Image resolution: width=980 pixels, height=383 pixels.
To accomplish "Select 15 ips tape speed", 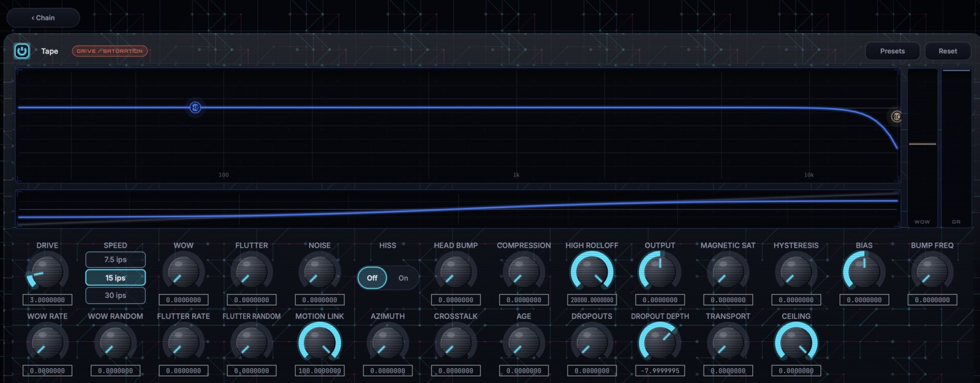I will pos(115,278).
